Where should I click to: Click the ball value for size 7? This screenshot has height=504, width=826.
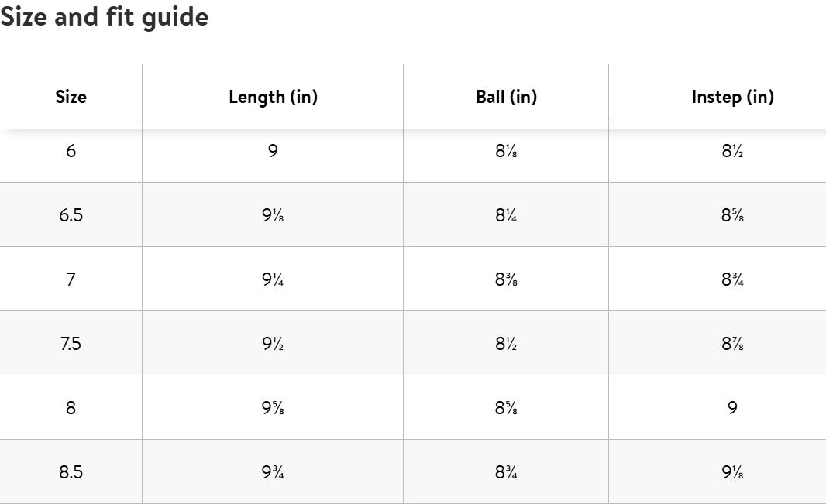point(506,279)
